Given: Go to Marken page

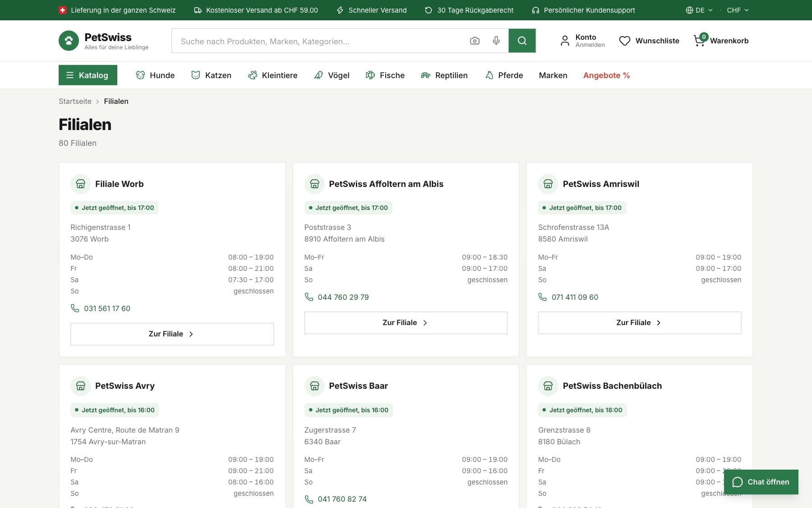Looking at the screenshot, I should pyautogui.click(x=553, y=75).
